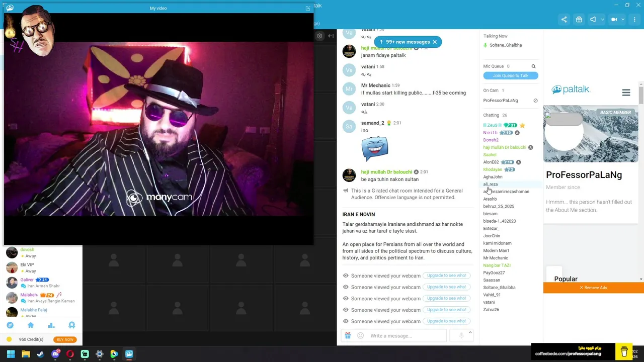Open video settings gear beside webcam

click(x=319, y=36)
